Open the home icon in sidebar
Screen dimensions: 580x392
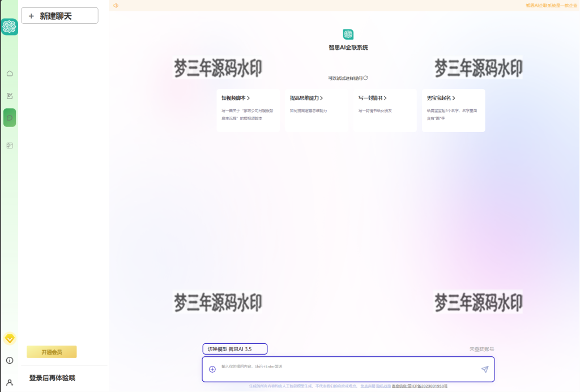click(x=10, y=73)
